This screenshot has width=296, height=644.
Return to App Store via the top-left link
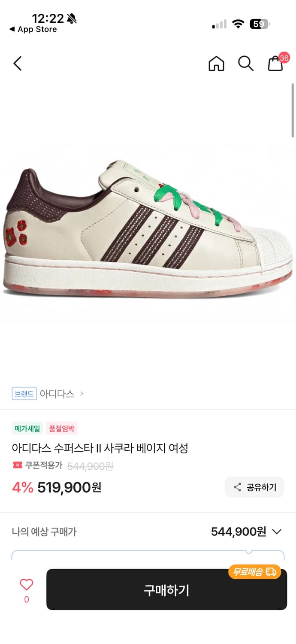tap(33, 29)
